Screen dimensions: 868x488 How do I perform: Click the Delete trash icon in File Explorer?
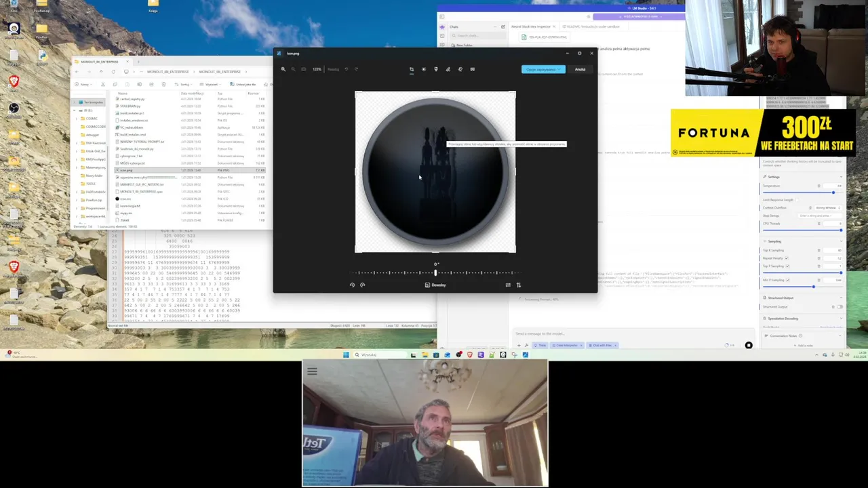pos(163,84)
